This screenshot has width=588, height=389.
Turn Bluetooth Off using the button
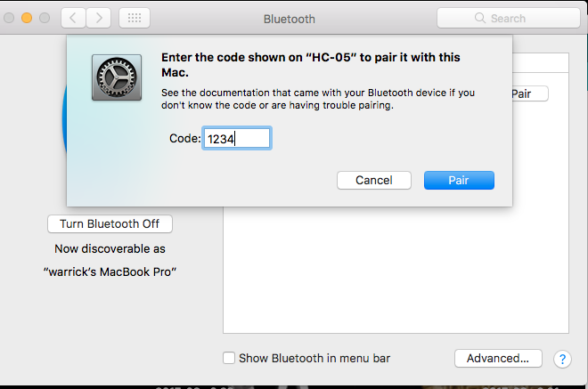tap(110, 223)
